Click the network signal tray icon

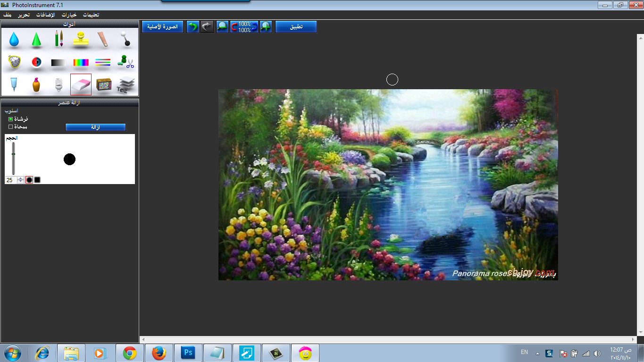pyautogui.click(x=586, y=353)
